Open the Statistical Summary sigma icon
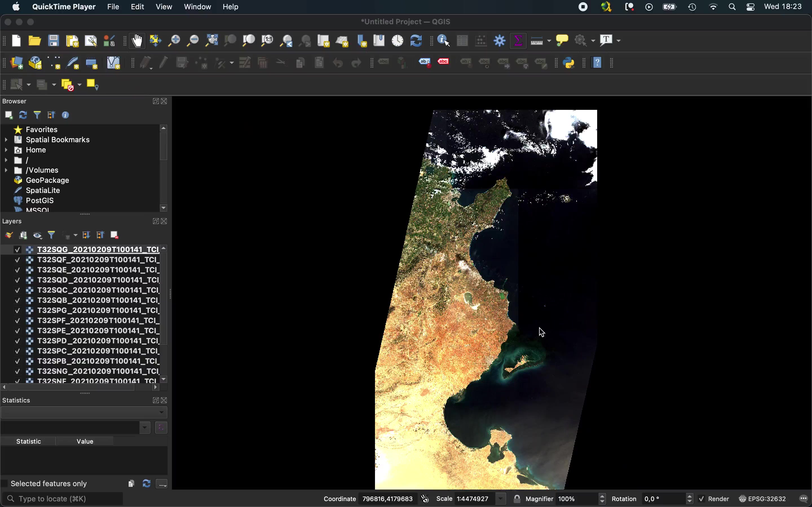The width and height of the screenshot is (812, 507). pos(518,41)
